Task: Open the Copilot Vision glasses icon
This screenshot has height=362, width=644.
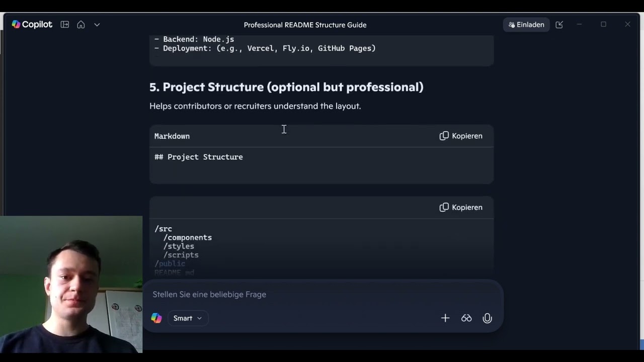Action: pyautogui.click(x=466, y=318)
